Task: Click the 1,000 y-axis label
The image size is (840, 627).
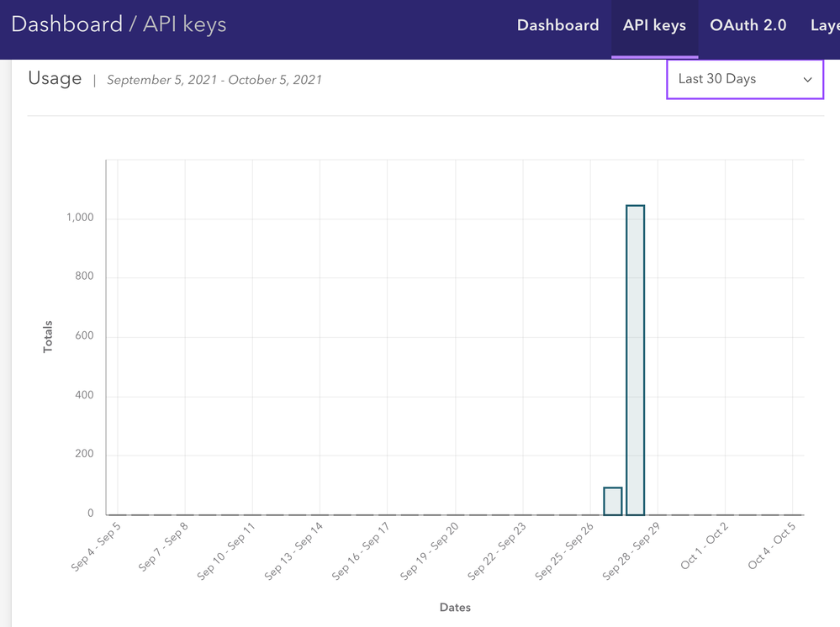Action: pos(80,218)
